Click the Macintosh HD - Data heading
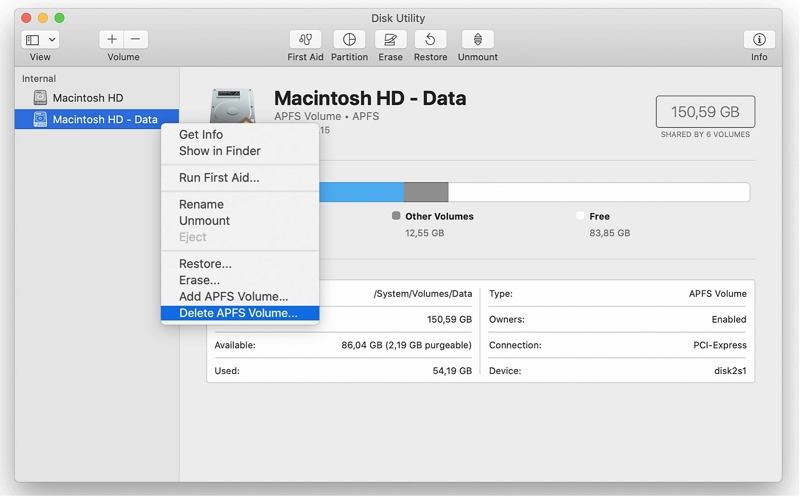This screenshot has height=497, width=800. pyautogui.click(x=370, y=98)
